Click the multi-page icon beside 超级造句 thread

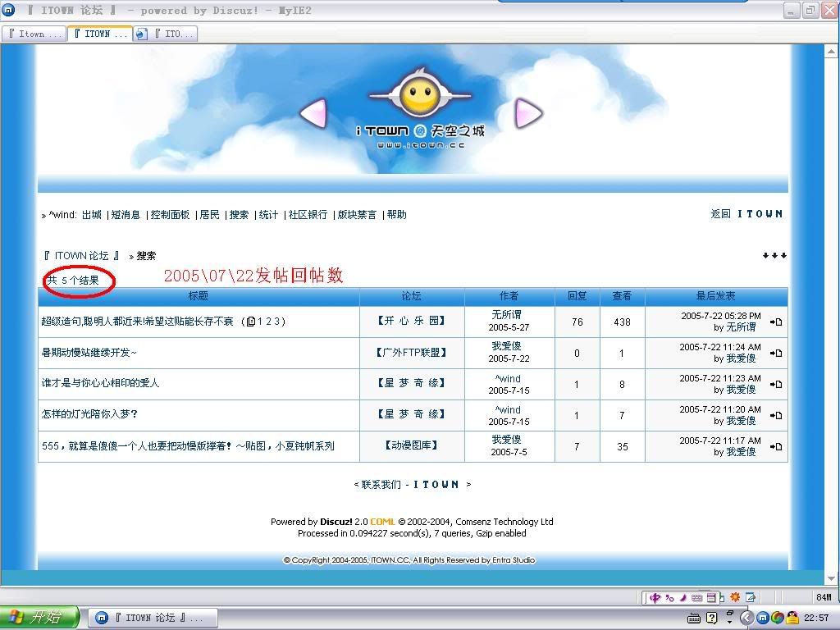(x=250, y=322)
